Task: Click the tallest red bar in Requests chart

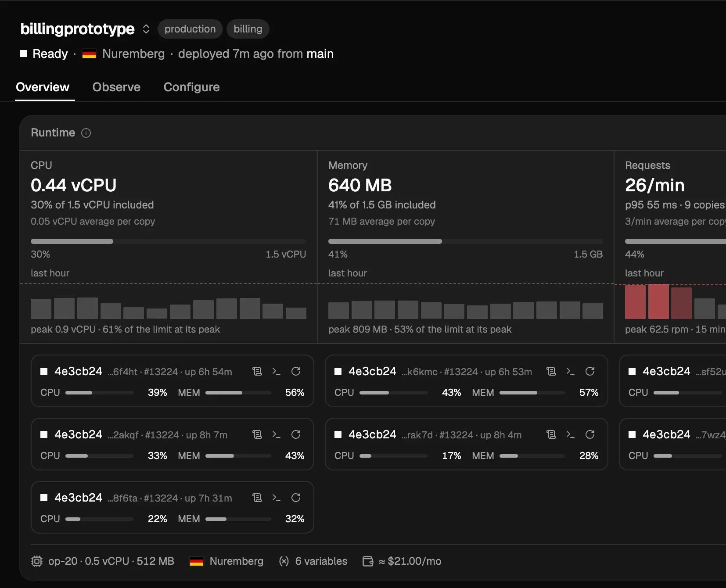Action: point(658,301)
